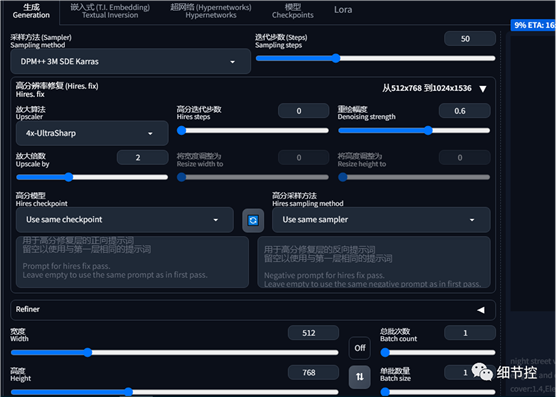Adjust the Height slider
Viewport: 556px width, 397px height.
point(174,392)
